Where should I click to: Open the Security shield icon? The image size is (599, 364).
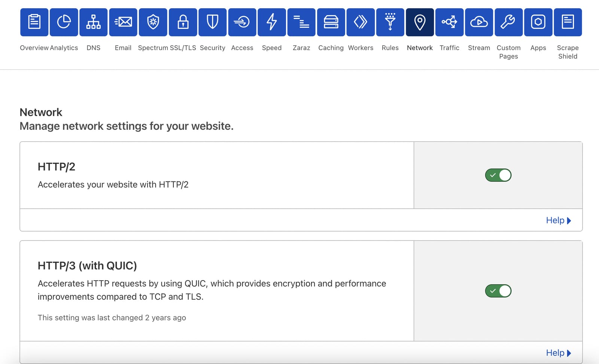212,22
